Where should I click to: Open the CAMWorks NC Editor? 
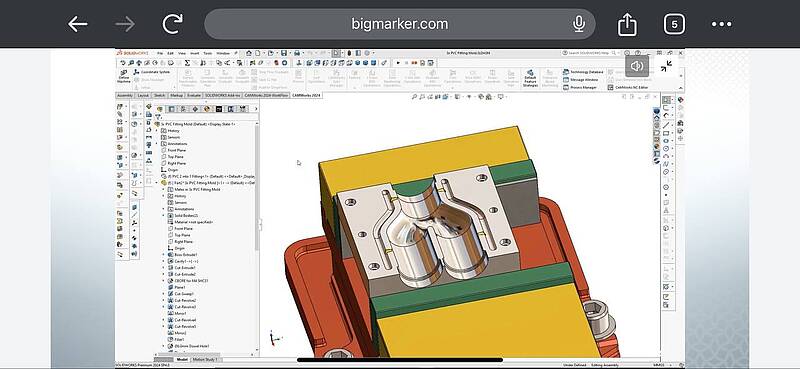coord(621,88)
